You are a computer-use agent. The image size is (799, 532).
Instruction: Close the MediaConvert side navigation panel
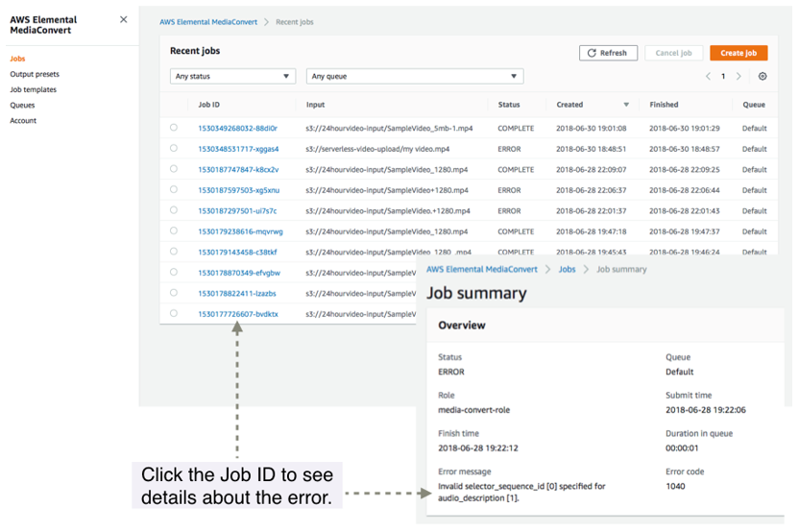point(123,19)
